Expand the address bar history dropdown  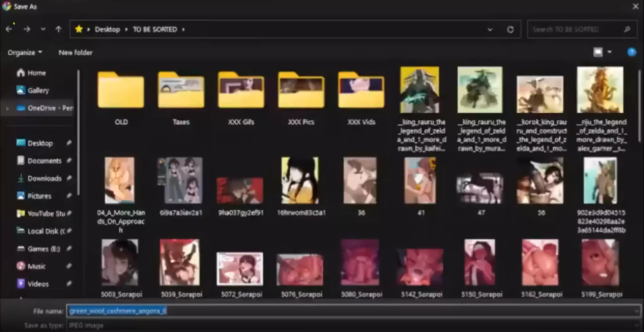click(x=490, y=30)
